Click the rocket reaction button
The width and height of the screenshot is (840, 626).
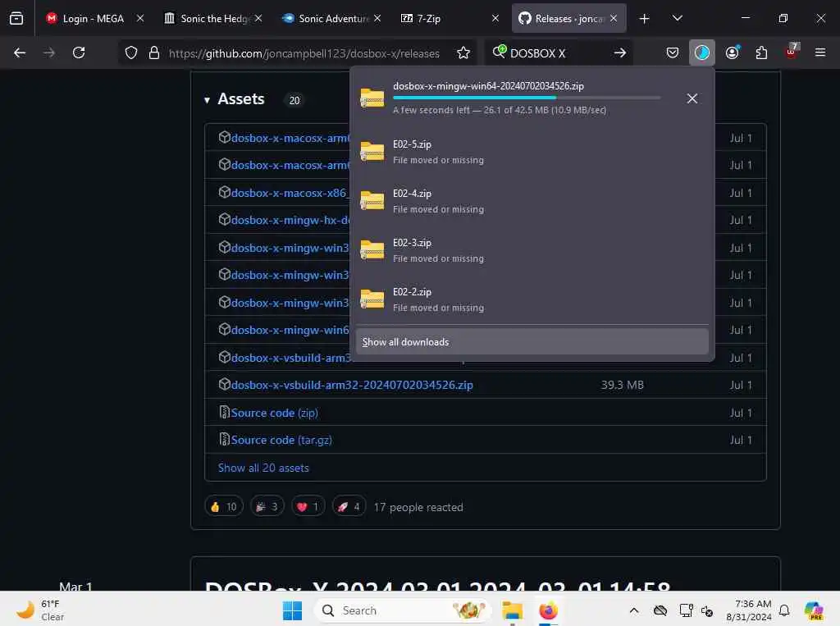pos(349,506)
